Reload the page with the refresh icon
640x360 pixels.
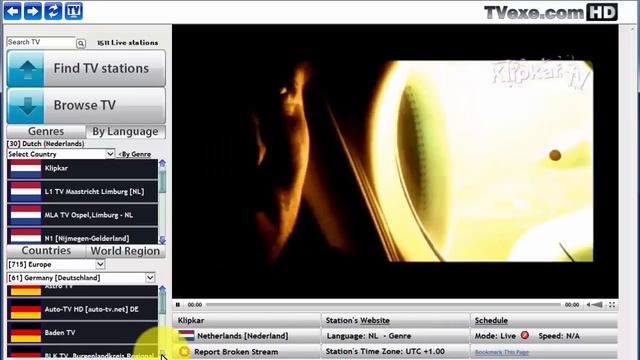tap(53, 11)
